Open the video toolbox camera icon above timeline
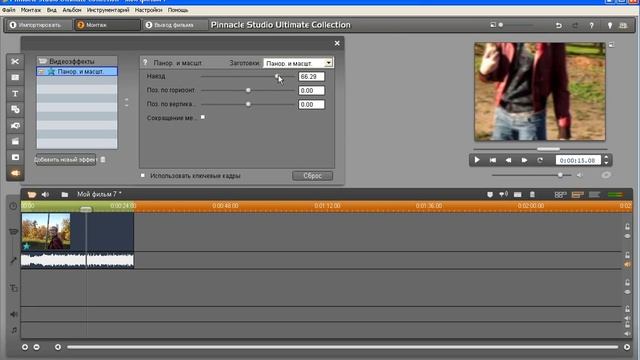This screenshot has width=640, height=360. [31, 194]
